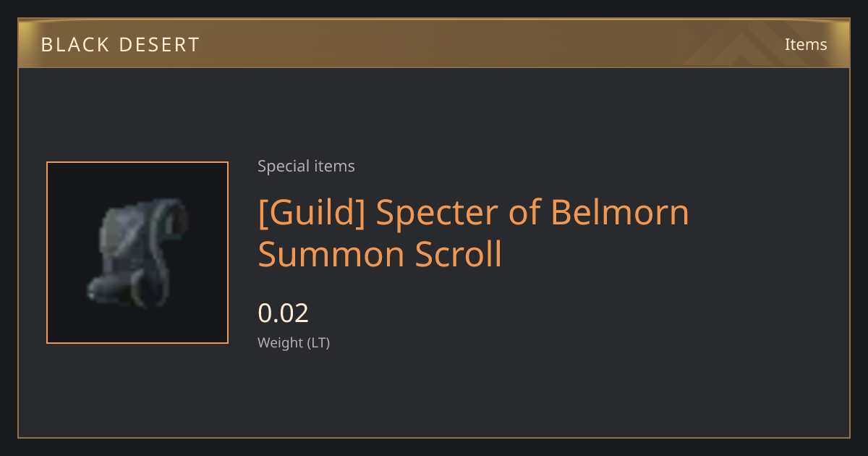Click the BLACK DESERT header title

120,45
